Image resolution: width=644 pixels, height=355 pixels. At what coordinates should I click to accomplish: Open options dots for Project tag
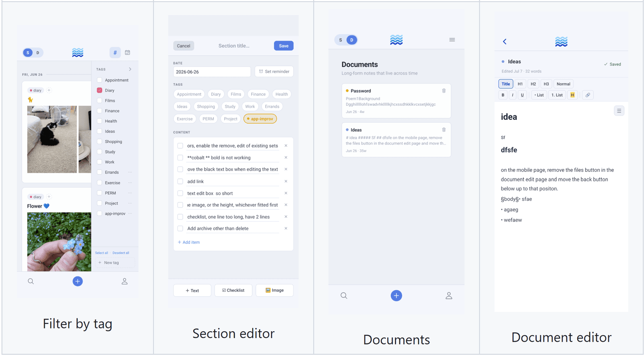click(130, 203)
